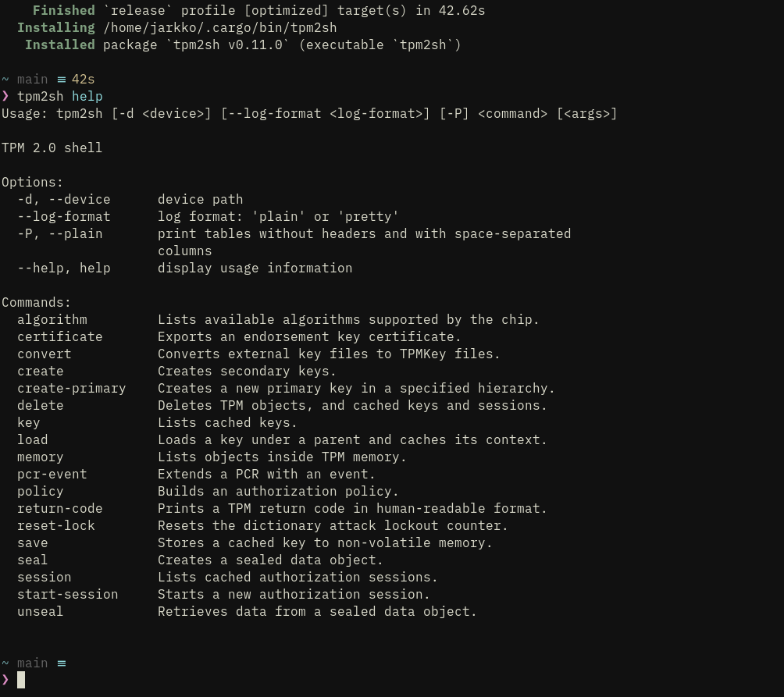This screenshot has width=784, height=697.
Task: Click the "Commands:" section heading
Action: pos(36,302)
